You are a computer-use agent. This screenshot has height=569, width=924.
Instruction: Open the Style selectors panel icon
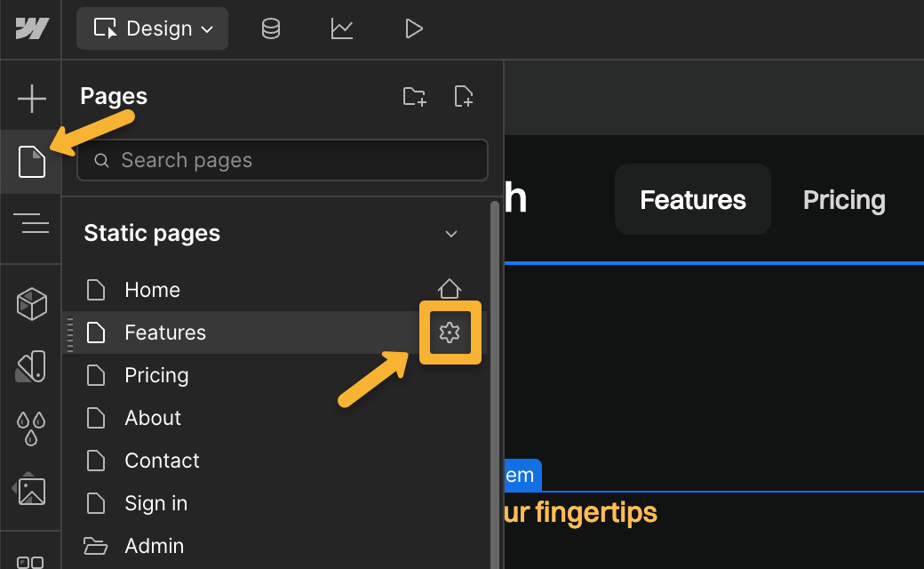(x=31, y=366)
